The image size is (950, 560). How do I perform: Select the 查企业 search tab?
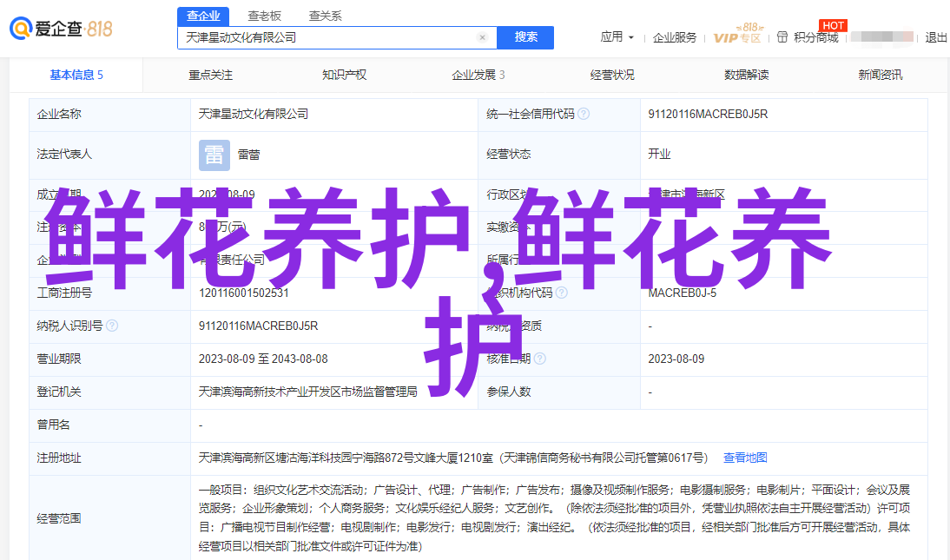(x=203, y=16)
